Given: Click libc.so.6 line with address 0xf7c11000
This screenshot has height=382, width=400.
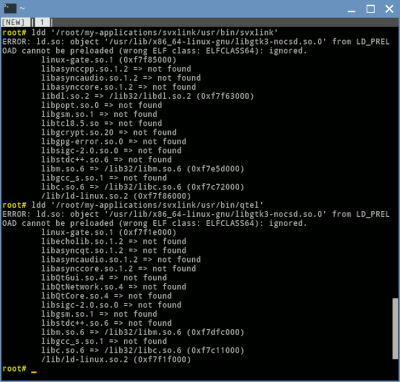Looking at the screenshot, I should pos(143,350).
